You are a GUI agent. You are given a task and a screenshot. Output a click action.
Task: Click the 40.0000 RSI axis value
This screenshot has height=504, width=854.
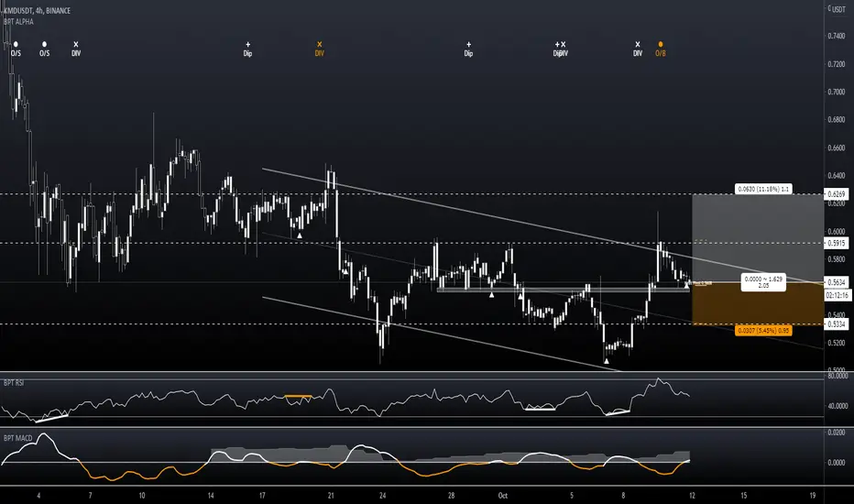pyautogui.click(x=838, y=406)
